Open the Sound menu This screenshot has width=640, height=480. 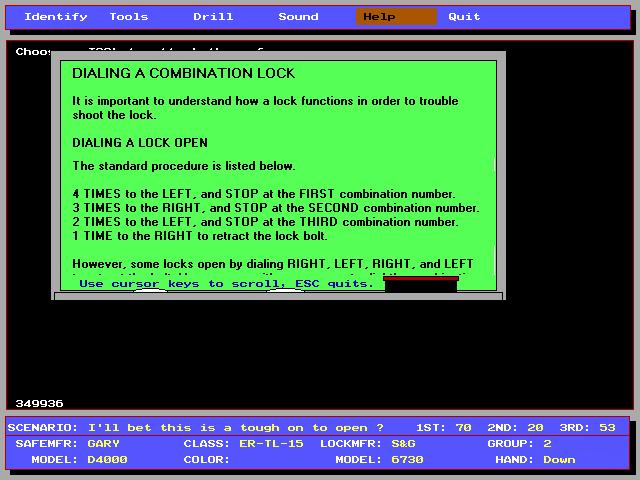tap(298, 17)
